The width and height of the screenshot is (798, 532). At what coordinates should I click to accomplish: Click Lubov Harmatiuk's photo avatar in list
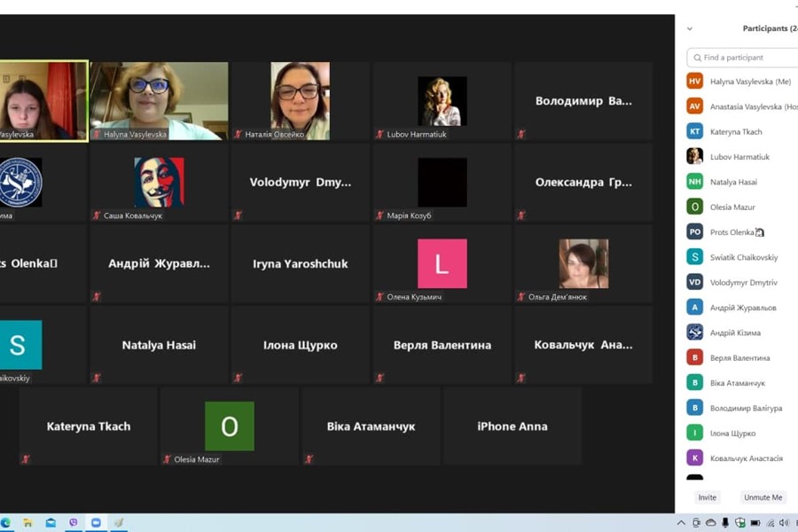coord(694,156)
